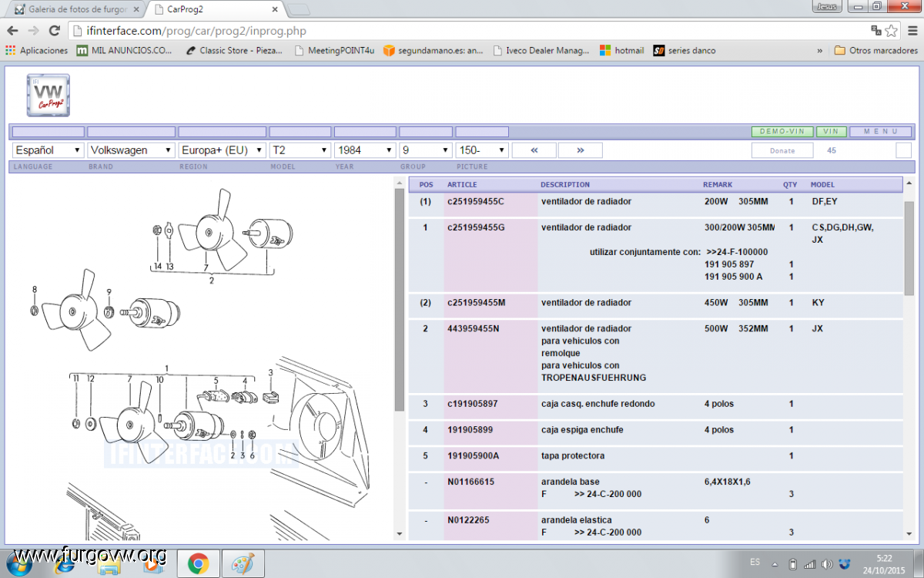Viewport: 924px width, 578px height.
Task: Click ES language indicator in tray
Action: coord(755,563)
